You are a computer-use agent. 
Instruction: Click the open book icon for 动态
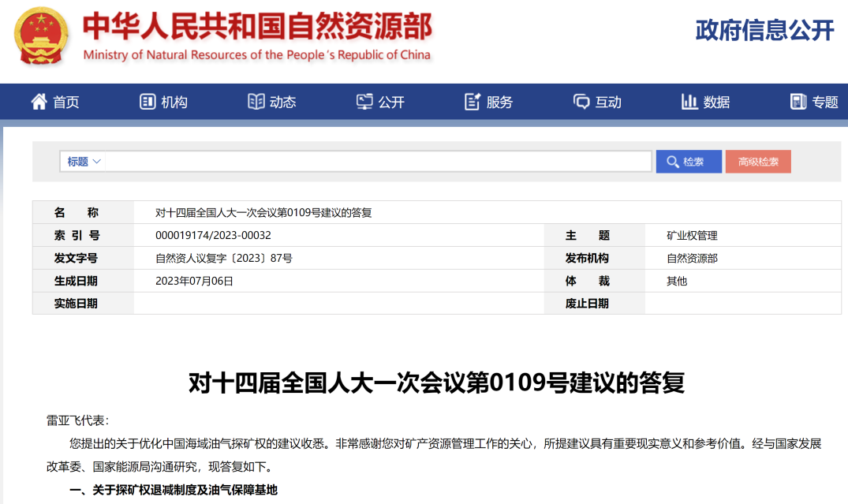[256, 102]
